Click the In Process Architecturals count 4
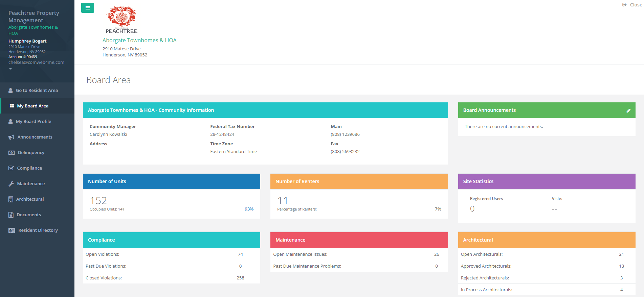 (621, 290)
